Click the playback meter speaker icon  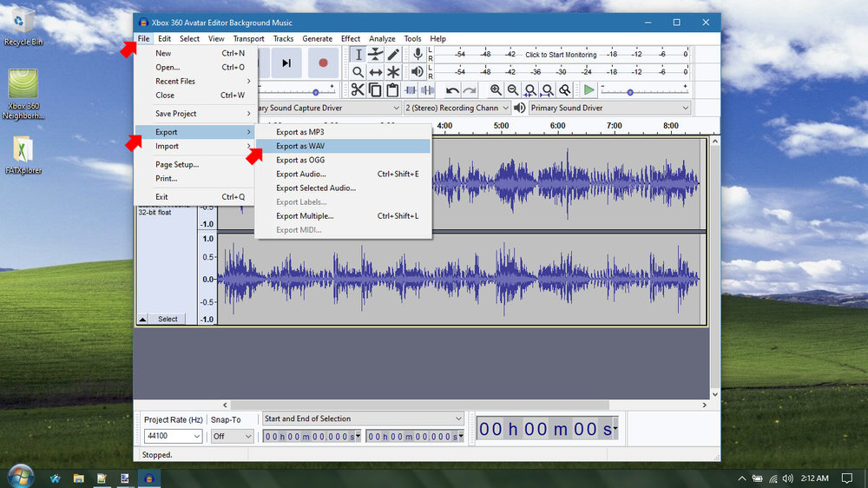coord(418,71)
